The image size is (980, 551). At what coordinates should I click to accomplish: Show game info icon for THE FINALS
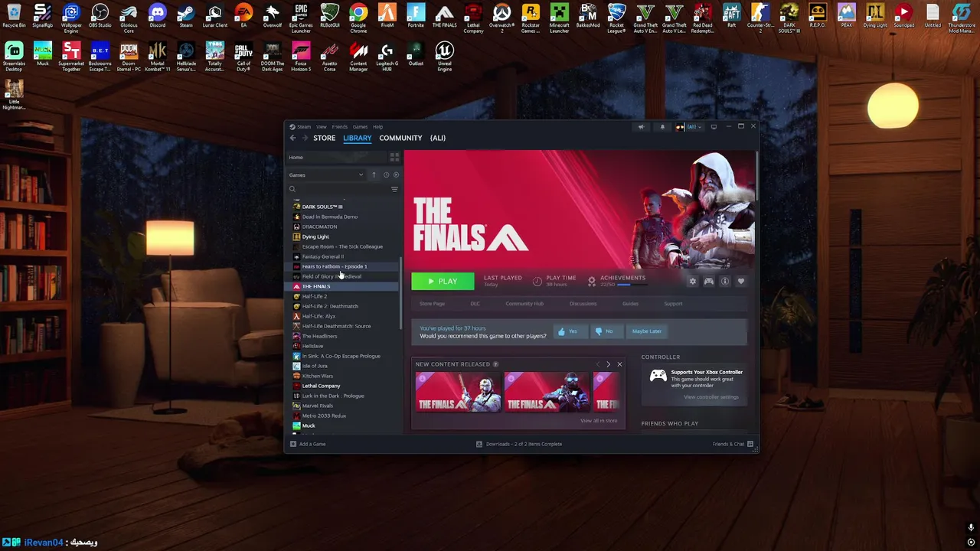coord(725,282)
